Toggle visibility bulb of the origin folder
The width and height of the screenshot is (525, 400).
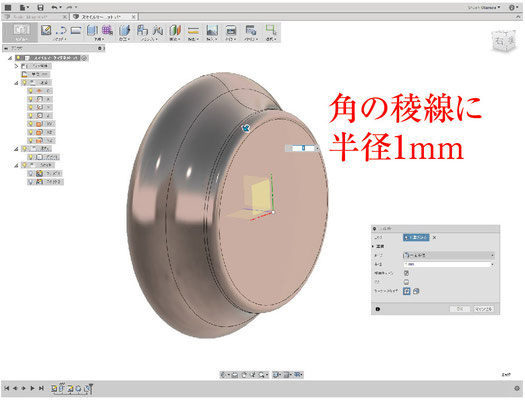click(x=24, y=83)
